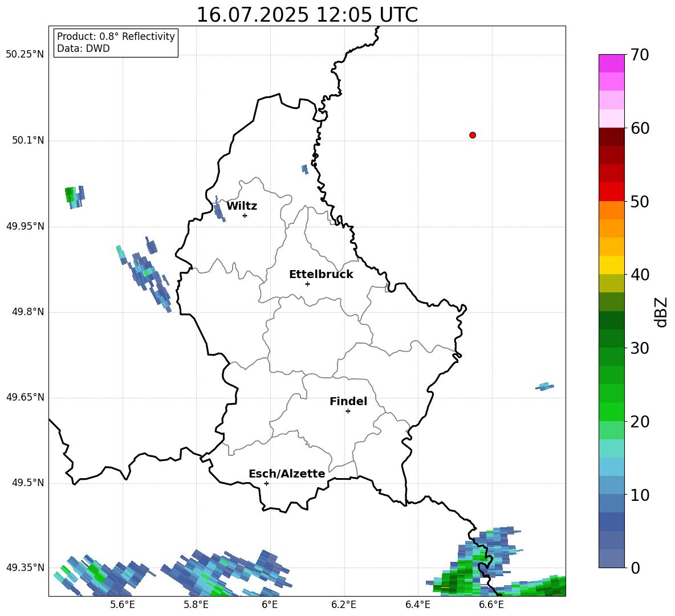Click the cross marker below Wiltz
Viewport: 675px width, 616px height.
coord(245,215)
